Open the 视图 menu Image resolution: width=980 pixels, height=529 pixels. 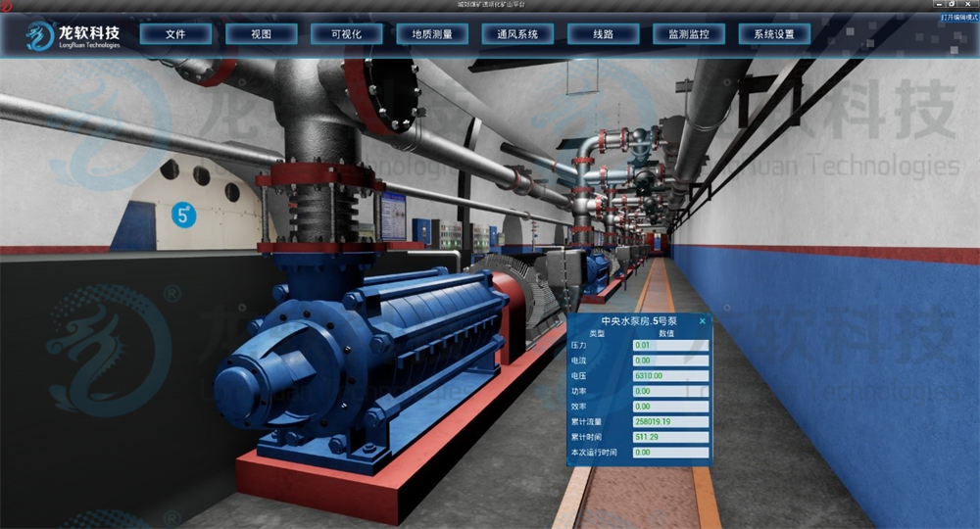(261, 34)
